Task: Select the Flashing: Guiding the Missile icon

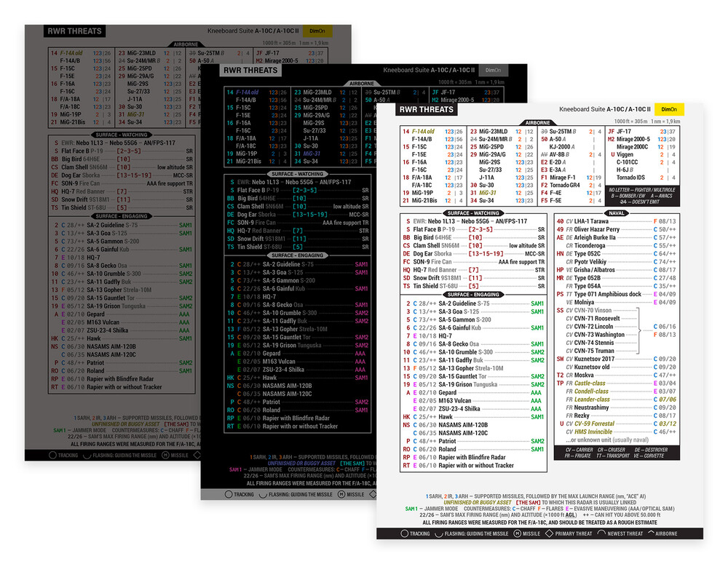Action: (x=438, y=533)
